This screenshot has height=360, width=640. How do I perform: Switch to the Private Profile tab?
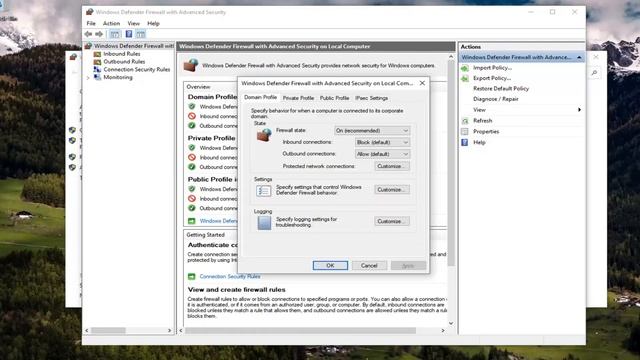[298, 98]
